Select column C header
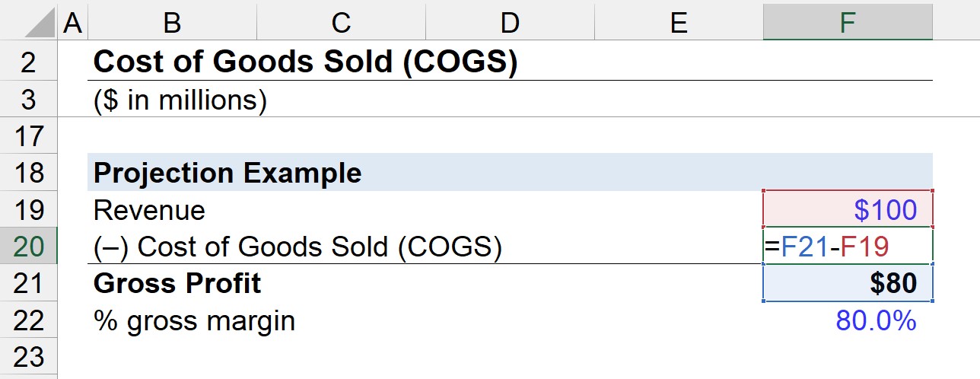This screenshot has height=379, width=980. 341,23
